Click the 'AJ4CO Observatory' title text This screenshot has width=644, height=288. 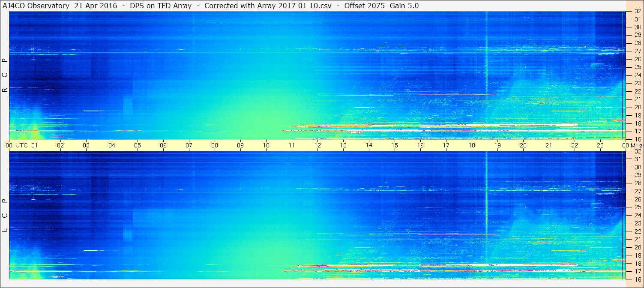36,6
